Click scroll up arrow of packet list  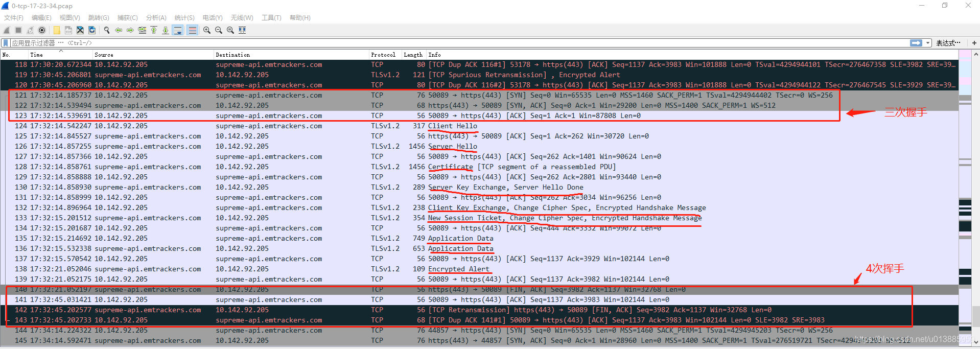tap(976, 54)
